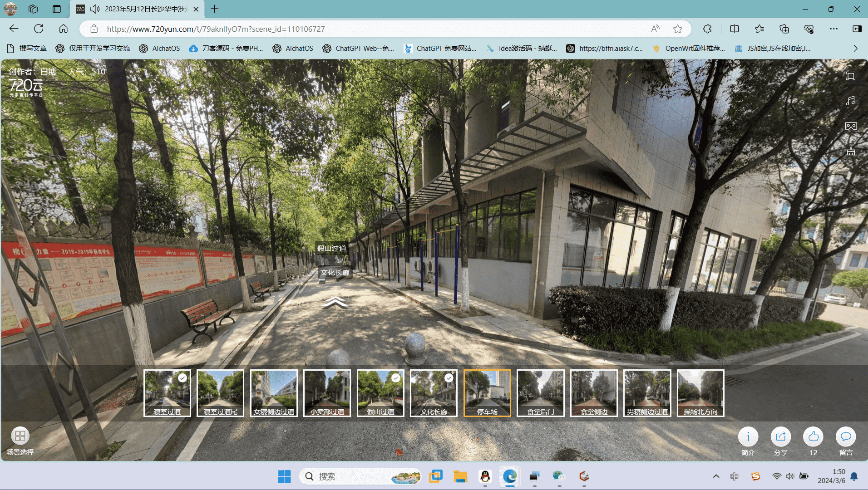The height and width of the screenshot is (490, 868).
Task: Go to the 文化长廊 hotspot label
Action: pos(335,273)
